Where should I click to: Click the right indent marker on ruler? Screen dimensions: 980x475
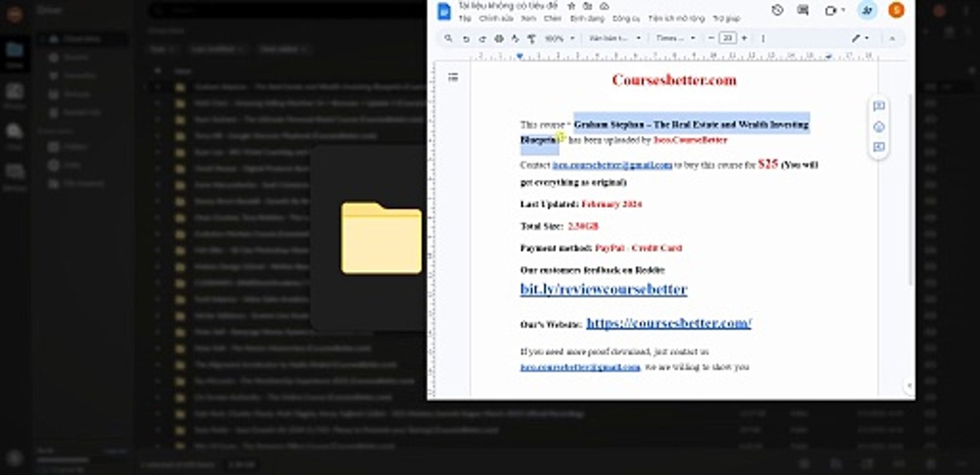[829, 57]
